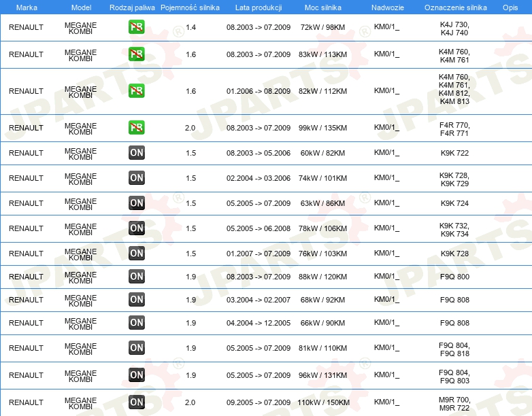
Task: Select date range 04.2004 -> 12.2005
Action: pyautogui.click(x=259, y=323)
